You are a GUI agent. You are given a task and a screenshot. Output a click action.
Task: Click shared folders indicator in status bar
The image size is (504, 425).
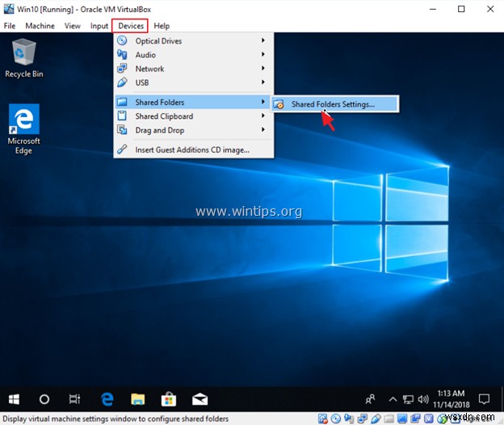click(389, 419)
